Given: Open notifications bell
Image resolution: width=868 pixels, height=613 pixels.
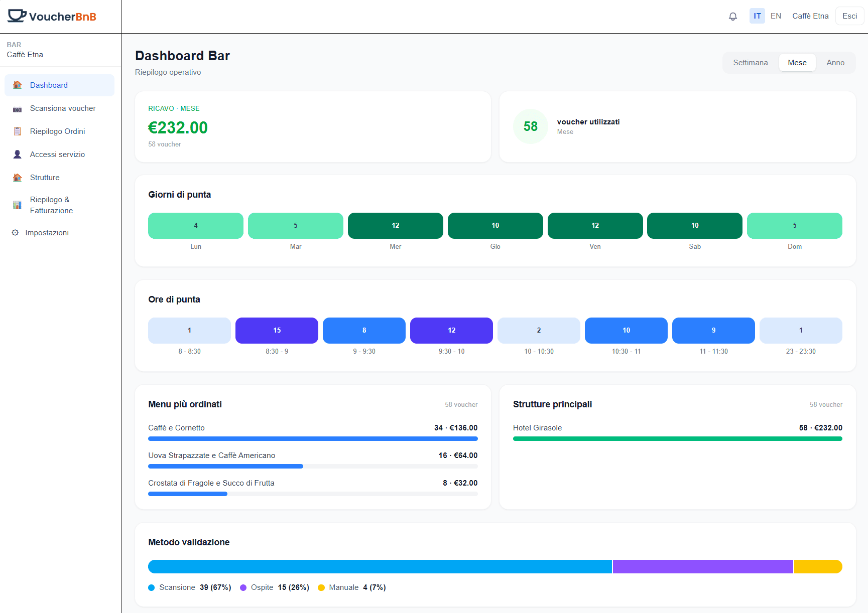Looking at the screenshot, I should coord(733,16).
